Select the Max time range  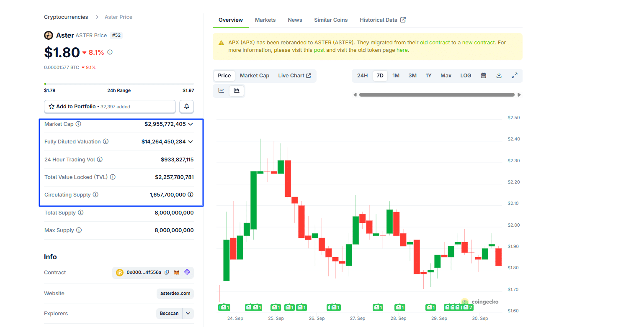pos(446,76)
